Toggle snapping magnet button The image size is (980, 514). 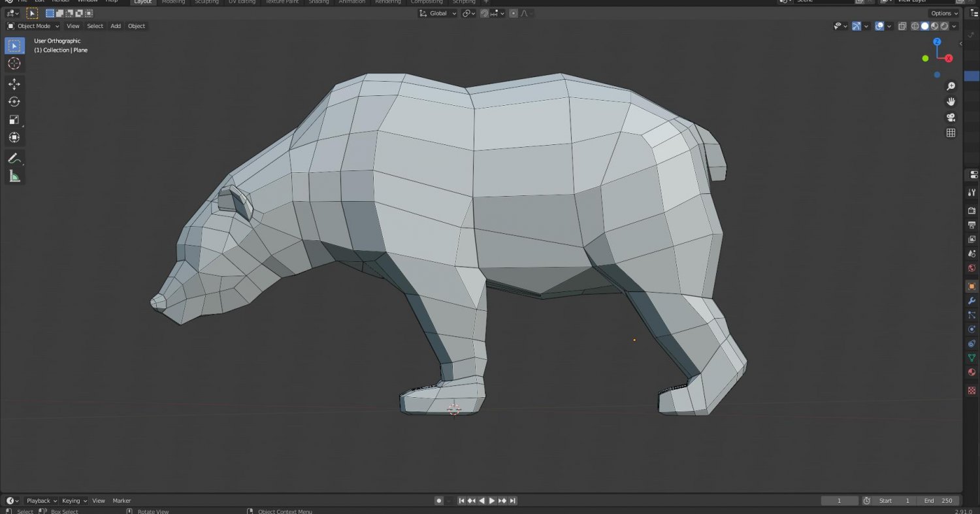pyautogui.click(x=484, y=13)
